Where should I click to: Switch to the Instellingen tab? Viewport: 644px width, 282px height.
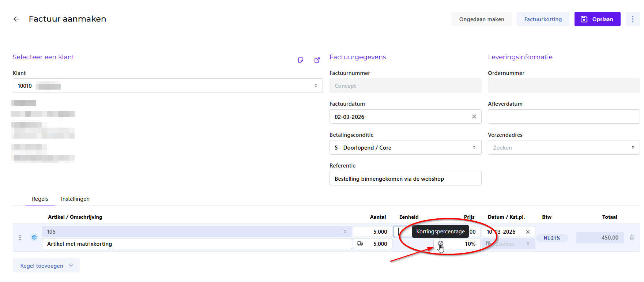[75, 199]
